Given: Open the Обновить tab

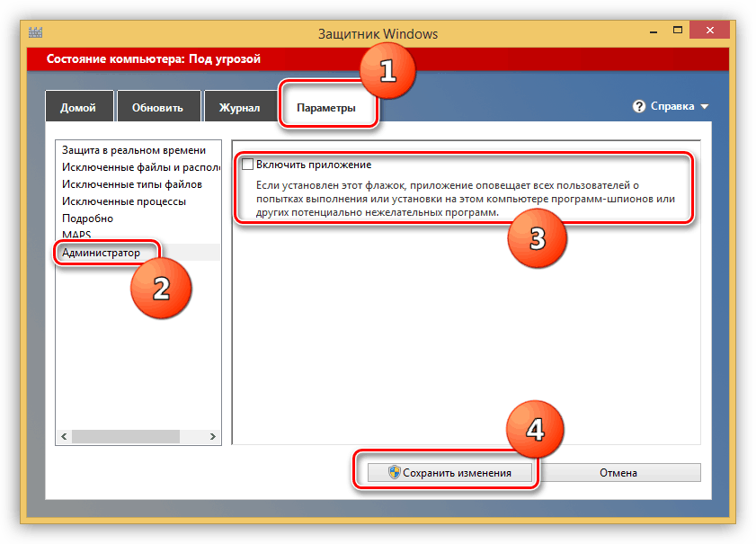Looking at the screenshot, I should click(x=157, y=107).
